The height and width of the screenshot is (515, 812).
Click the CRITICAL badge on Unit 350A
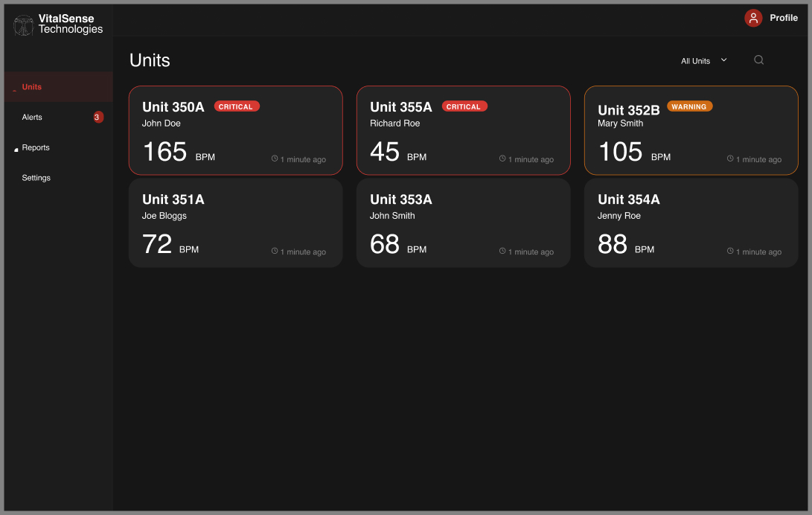(x=237, y=106)
